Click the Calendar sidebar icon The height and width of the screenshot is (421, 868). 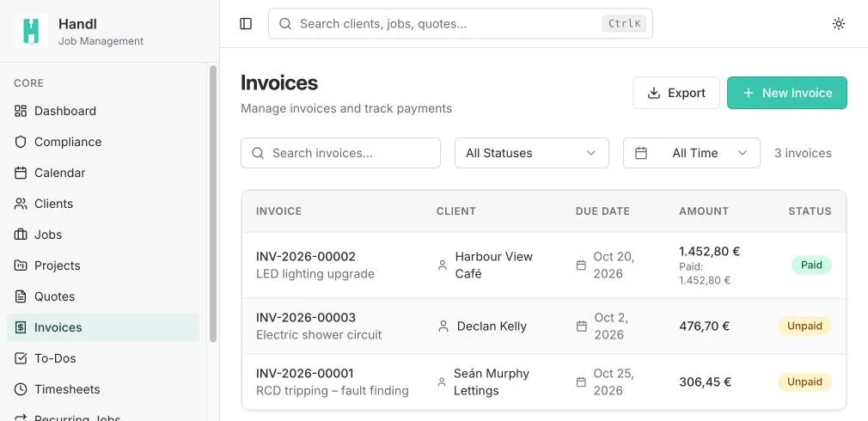pos(21,173)
